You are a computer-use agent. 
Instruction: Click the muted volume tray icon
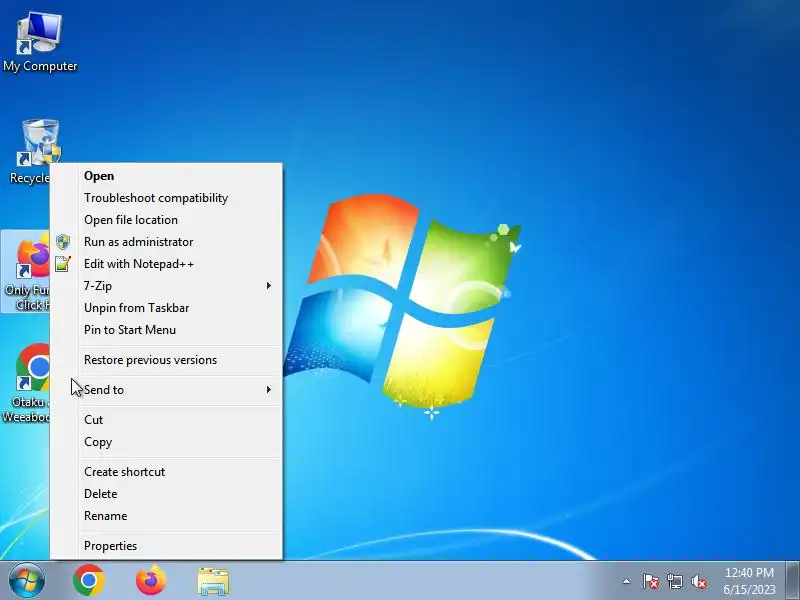[698, 581]
